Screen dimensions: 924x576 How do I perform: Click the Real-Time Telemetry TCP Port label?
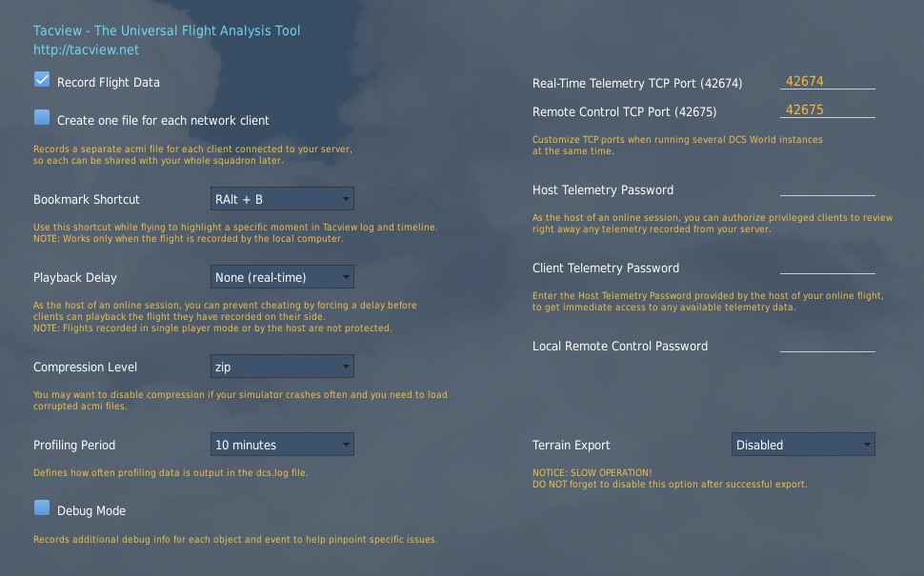(637, 84)
